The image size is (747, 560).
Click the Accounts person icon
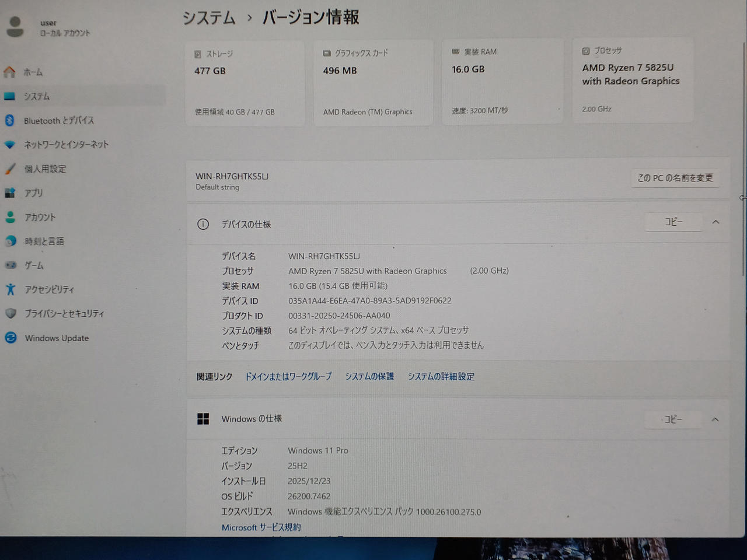[x=10, y=217]
